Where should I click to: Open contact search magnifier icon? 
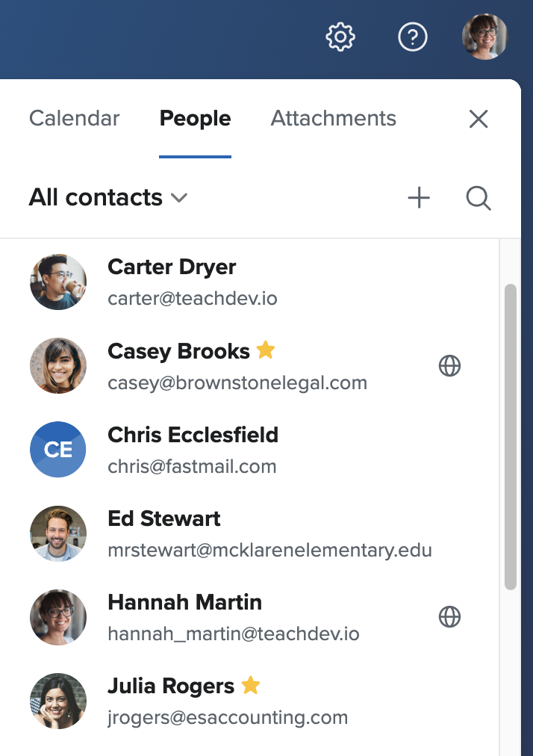[x=479, y=198]
